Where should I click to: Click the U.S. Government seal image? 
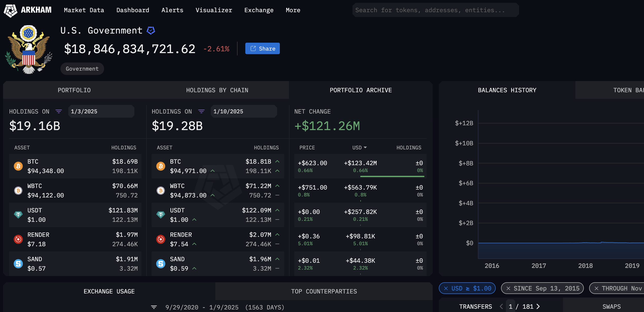pyautogui.click(x=29, y=49)
